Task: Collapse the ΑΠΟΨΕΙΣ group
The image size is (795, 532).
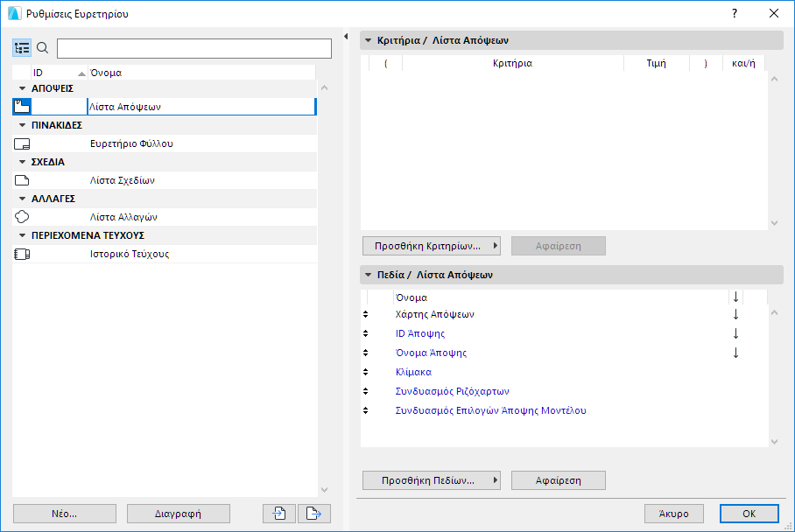Action: point(22,88)
